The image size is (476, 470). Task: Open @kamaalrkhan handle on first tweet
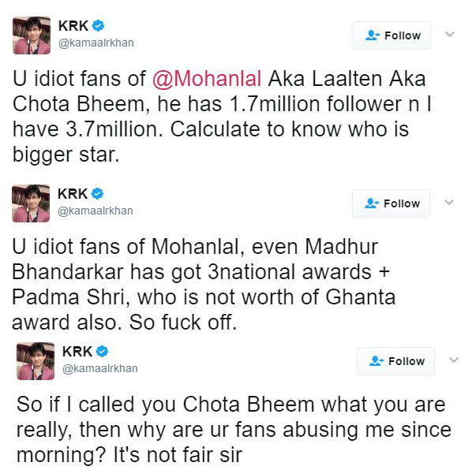click(96, 43)
